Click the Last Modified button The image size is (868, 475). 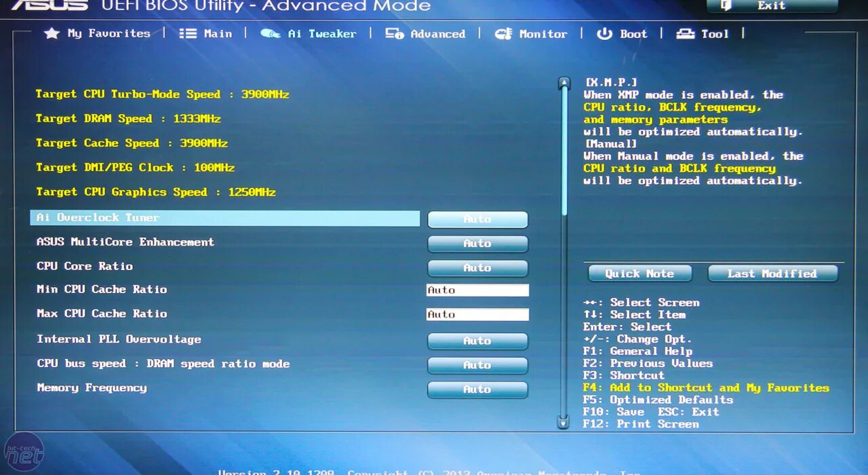coord(772,273)
